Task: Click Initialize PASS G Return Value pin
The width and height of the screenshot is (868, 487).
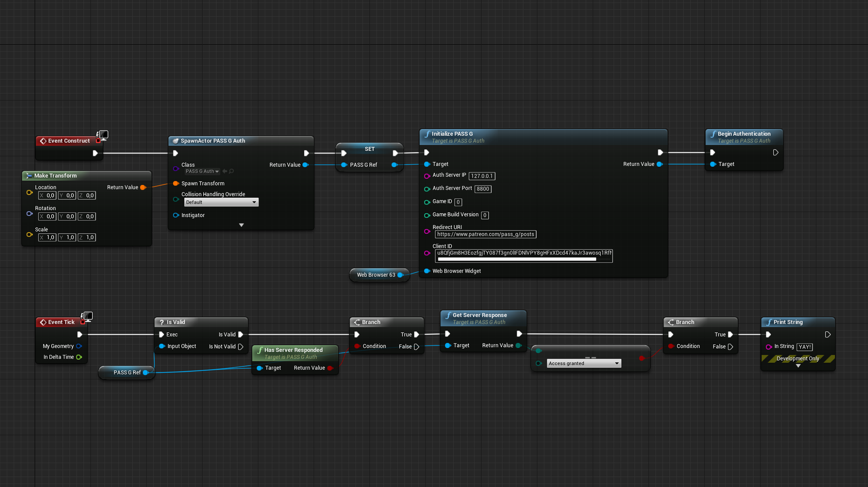Action: pyautogui.click(x=659, y=164)
